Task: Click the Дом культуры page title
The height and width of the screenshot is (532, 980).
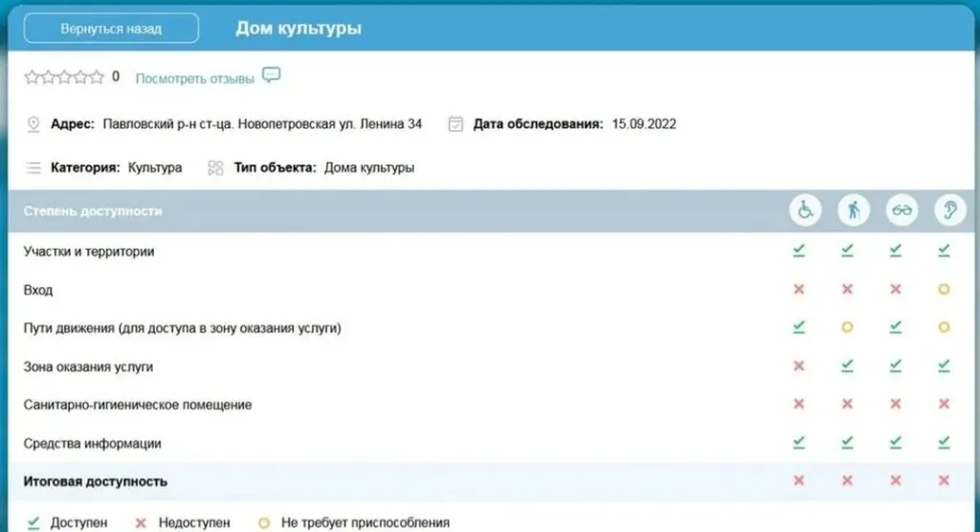Action: coord(299,29)
